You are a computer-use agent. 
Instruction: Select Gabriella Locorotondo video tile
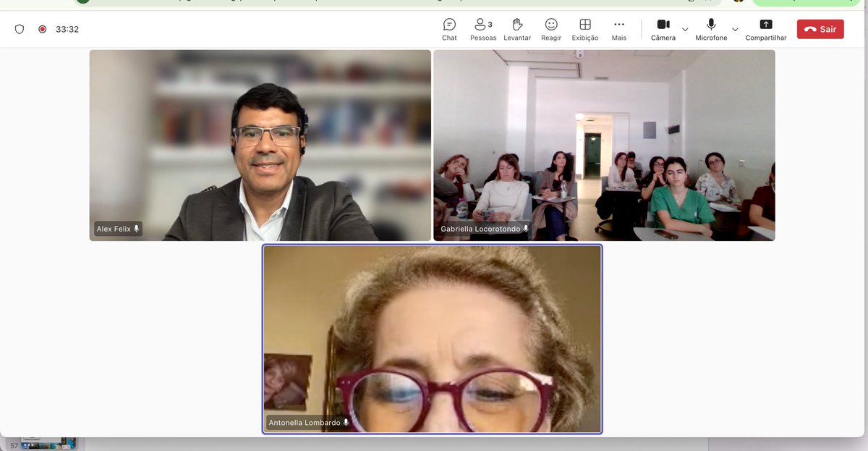[x=604, y=146]
